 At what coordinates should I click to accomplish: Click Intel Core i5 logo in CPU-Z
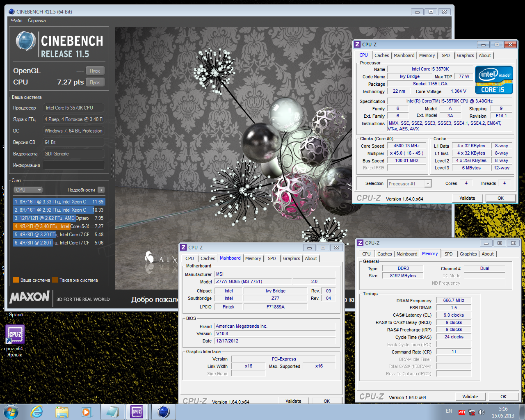point(494,80)
